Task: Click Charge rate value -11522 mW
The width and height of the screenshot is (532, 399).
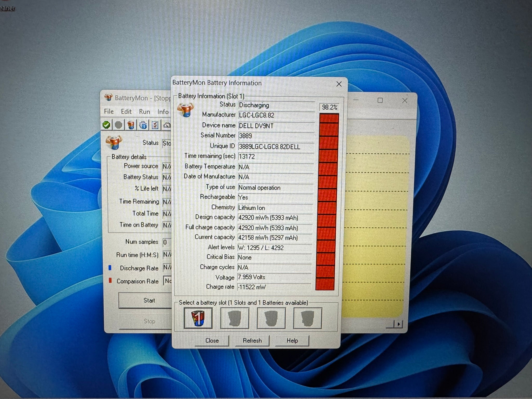Action: pyautogui.click(x=274, y=287)
